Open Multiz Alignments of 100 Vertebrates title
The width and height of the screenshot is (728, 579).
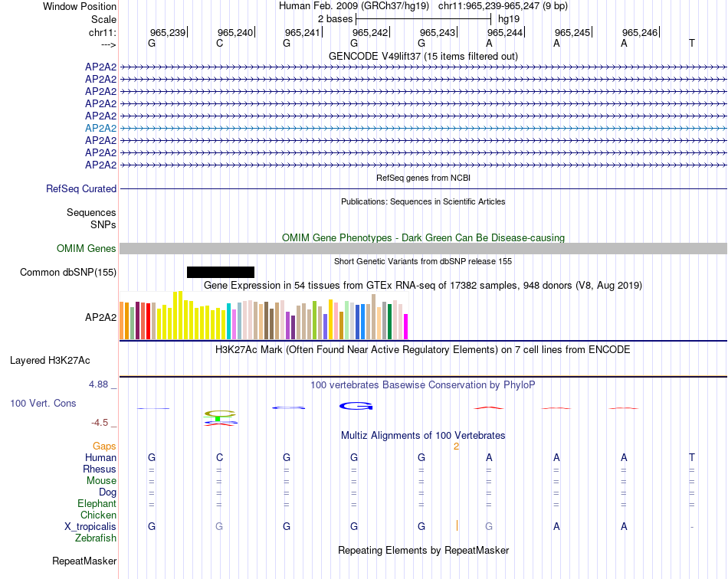click(423, 436)
